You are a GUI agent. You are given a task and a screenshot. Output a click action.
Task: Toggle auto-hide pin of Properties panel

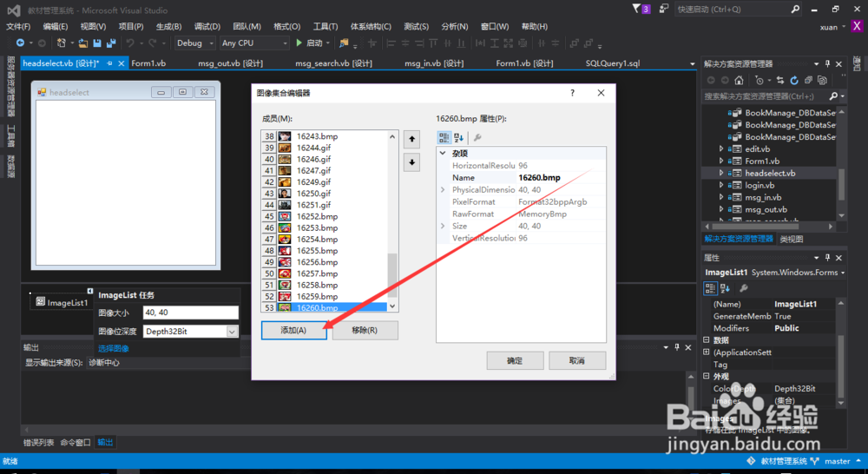click(x=827, y=258)
